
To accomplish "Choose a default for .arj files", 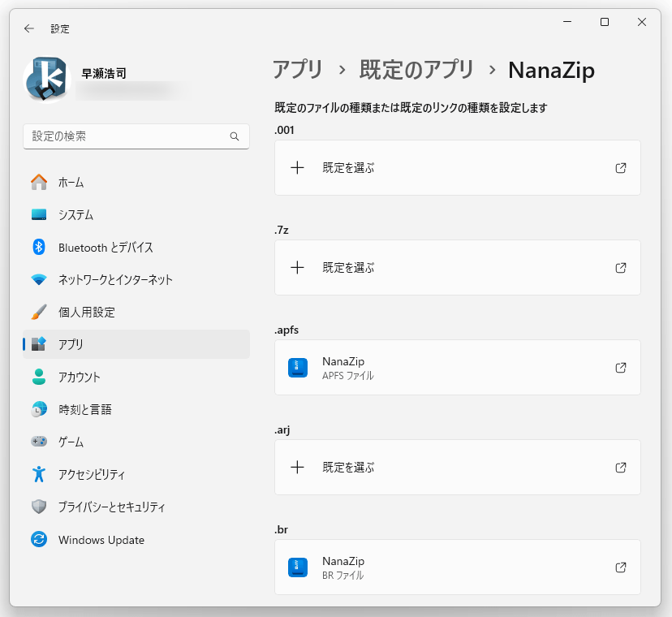I will 457,468.
